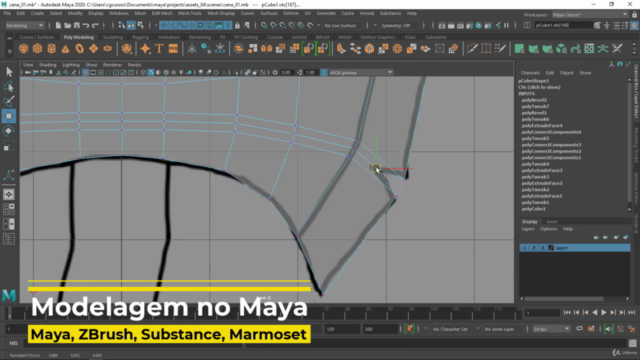Select polyExtrudeFace4 input node
640x360 pixels.
[542, 126]
